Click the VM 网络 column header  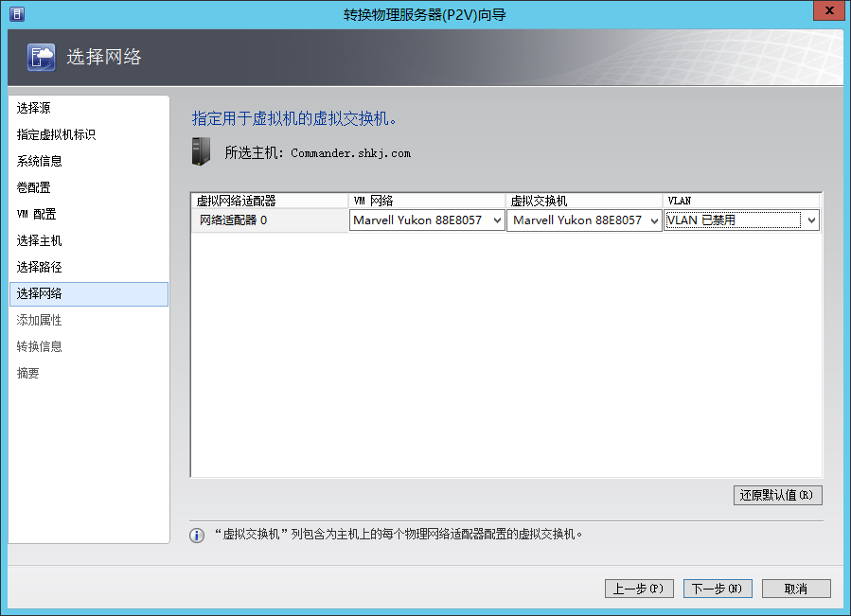427,201
